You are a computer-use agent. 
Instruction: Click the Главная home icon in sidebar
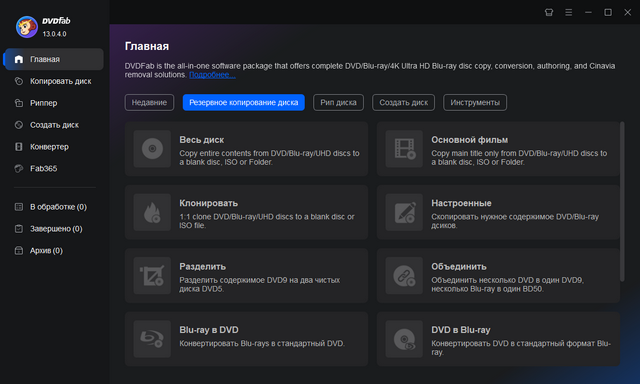coord(19,59)
